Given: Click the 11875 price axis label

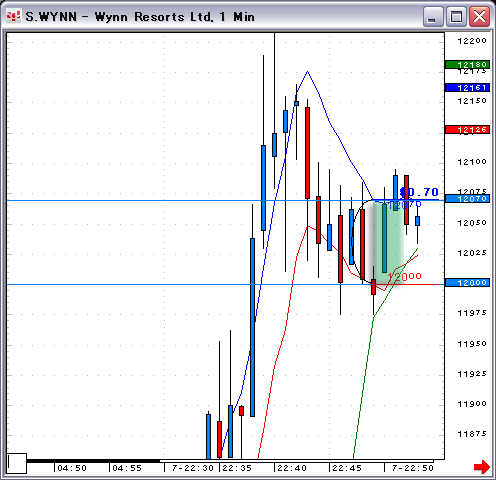Looking at the screenshot, I should pyautogui.click(x=472, y=434).
